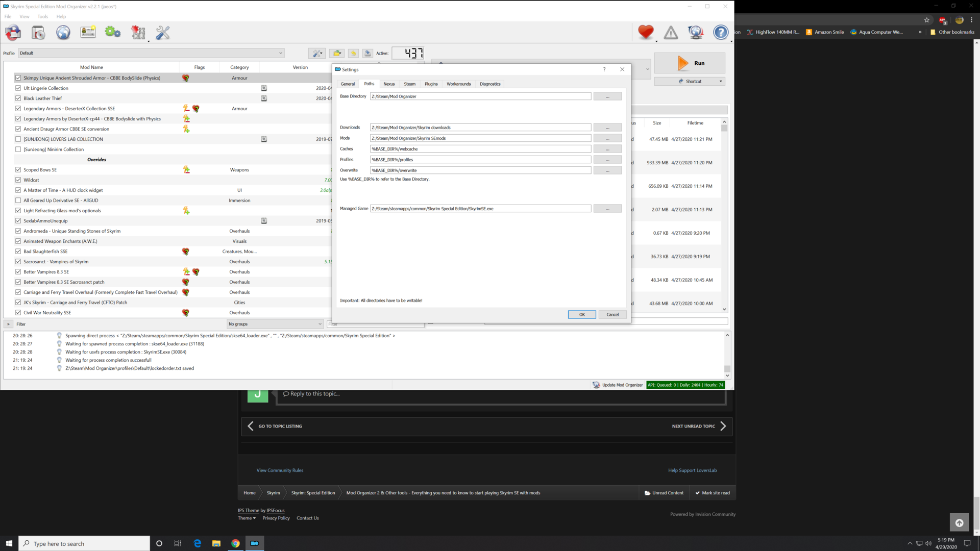Viewport: 980px width, 551px height.
Task: Uncheck the Black Leather Thief mod
Action: tap(18, 98)
